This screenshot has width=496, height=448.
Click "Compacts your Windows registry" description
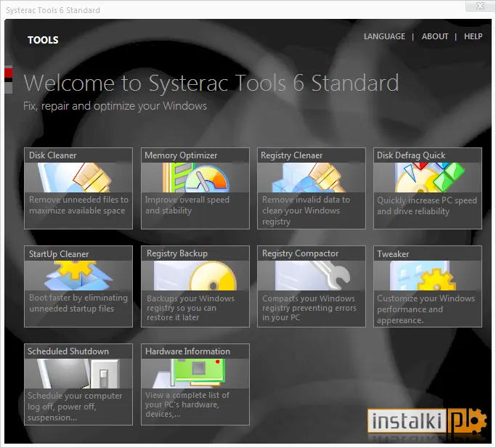pos(309,308)
